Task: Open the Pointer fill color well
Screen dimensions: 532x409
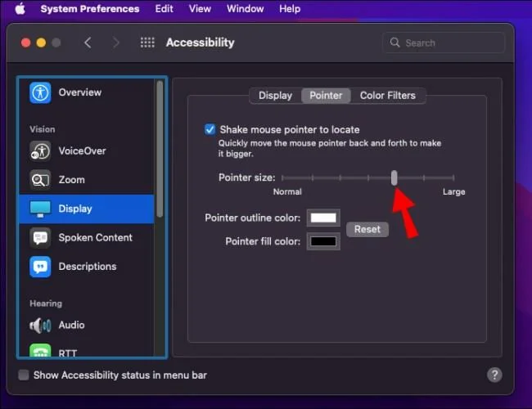Action: [x=323, y=241]
